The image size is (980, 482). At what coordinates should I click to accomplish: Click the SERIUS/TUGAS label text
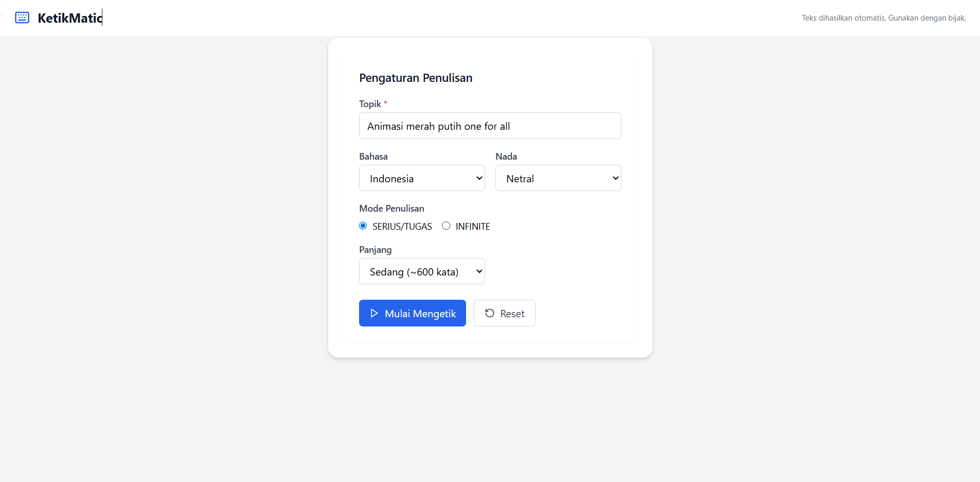[x=402, y=227]
